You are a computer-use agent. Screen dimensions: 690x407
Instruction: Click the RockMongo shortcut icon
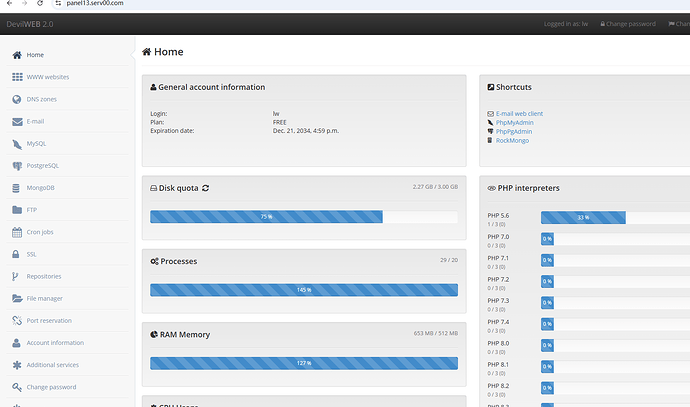click(x=490, y=140)
